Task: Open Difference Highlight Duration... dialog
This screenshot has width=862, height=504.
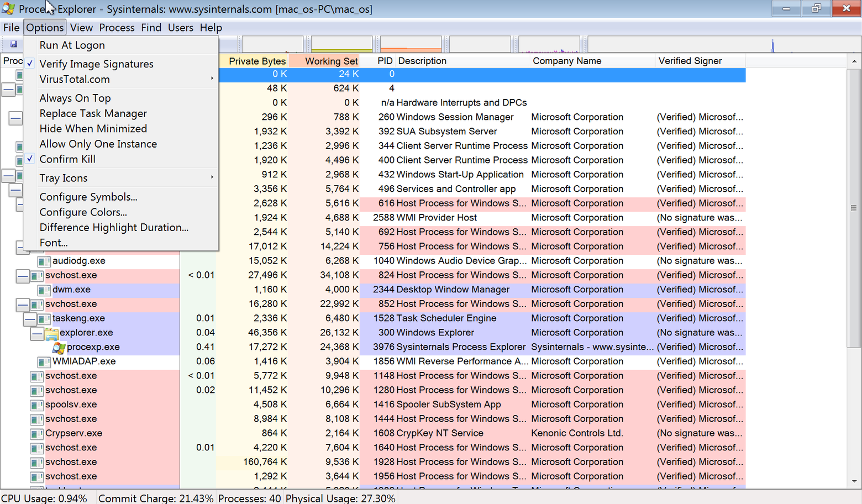Action: click(x=121, y=227)
